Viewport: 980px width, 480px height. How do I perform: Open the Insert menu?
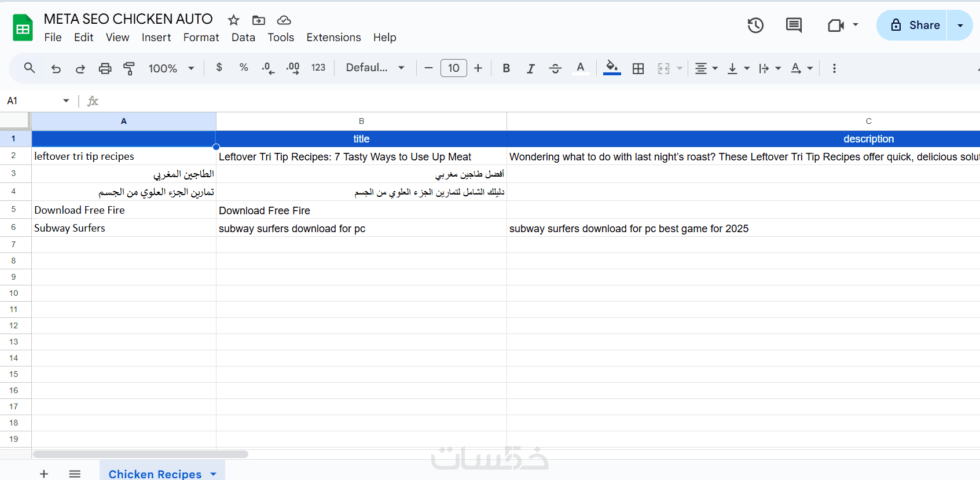[x=156, y=38]
